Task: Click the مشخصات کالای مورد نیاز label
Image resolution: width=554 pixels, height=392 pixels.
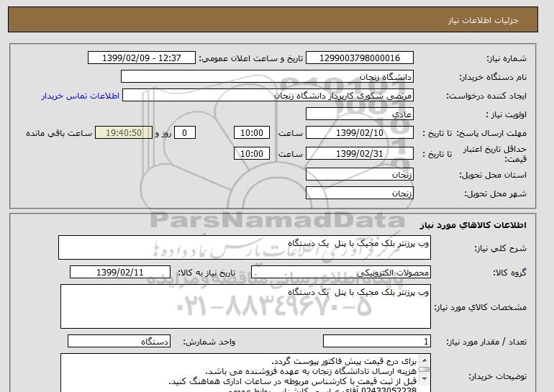Action: [481, 307]
